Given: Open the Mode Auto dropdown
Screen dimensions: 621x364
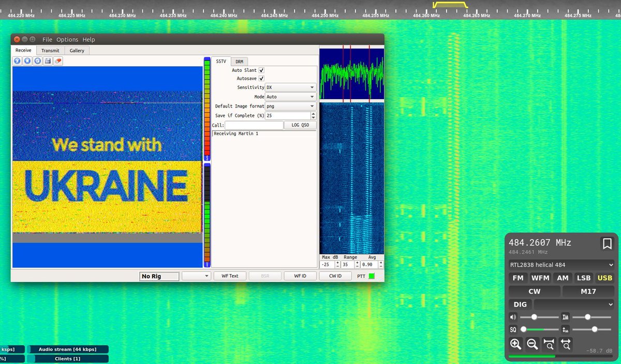Looking at the screenshot, I should [x=290, y=97].
